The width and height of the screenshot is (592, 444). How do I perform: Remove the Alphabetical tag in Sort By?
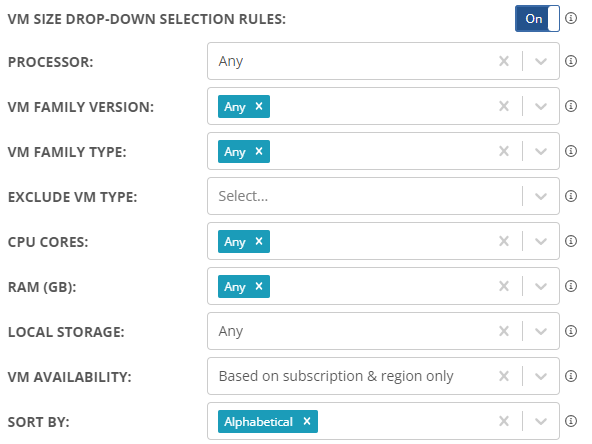point(307,421)
